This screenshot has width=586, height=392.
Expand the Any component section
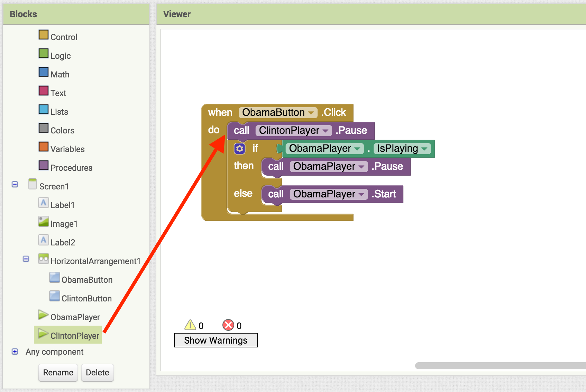pos(15,352)
